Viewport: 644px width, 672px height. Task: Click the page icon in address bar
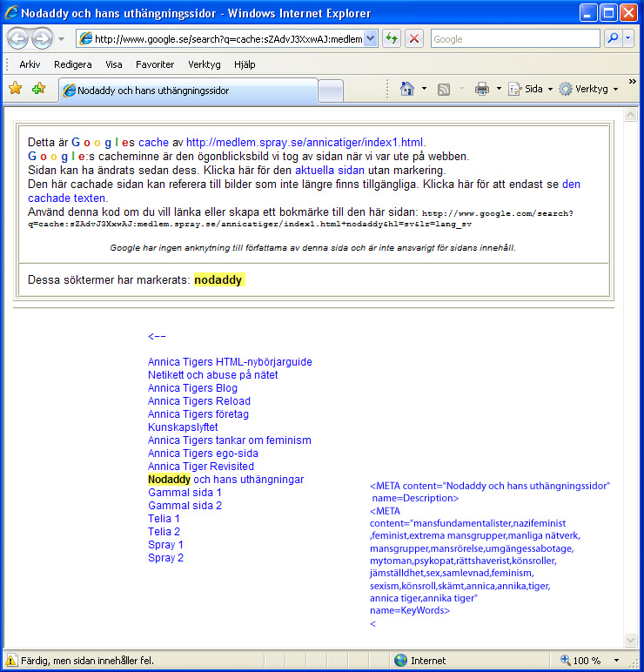point(85,38)
